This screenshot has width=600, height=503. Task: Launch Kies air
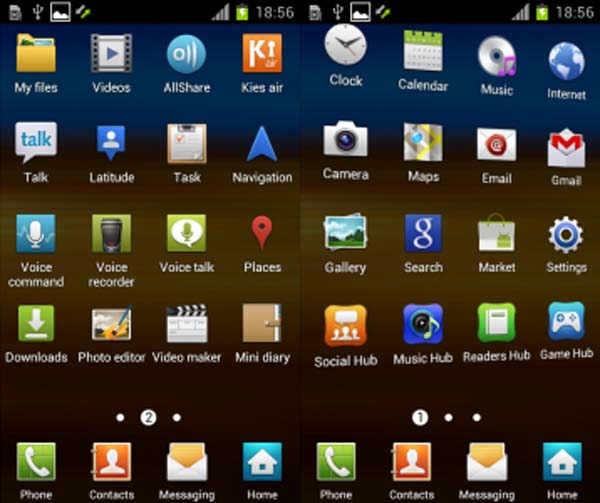coord(262,53)
